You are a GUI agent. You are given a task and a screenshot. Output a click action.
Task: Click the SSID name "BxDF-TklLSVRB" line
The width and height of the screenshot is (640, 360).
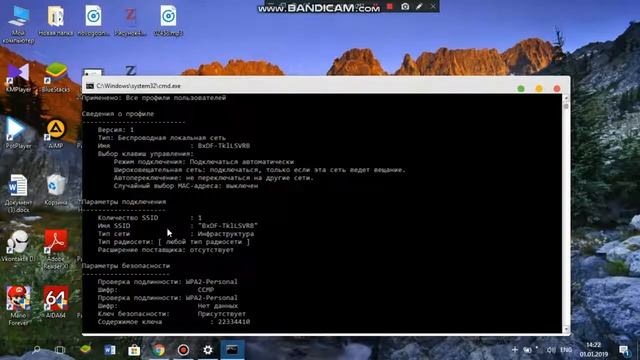(x=178, y=226)
